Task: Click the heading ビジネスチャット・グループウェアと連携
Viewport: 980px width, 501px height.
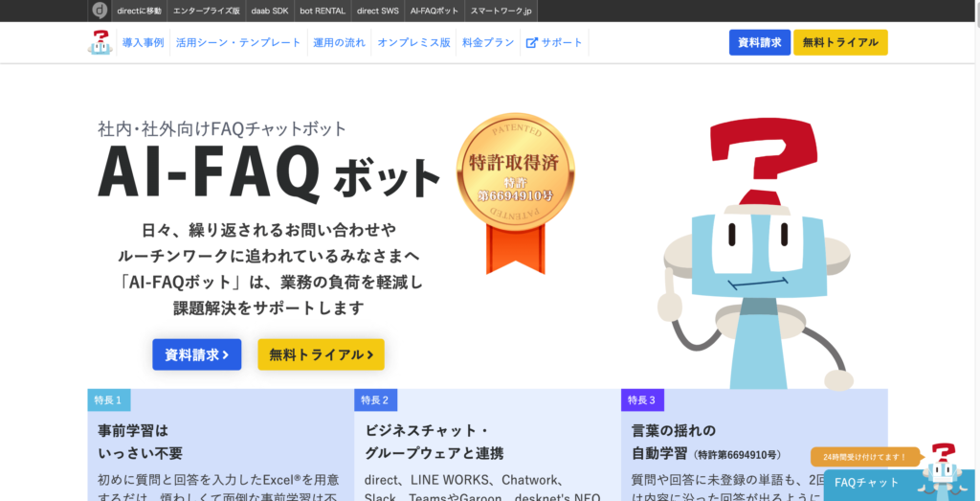Action: click(x=434, y=442)
